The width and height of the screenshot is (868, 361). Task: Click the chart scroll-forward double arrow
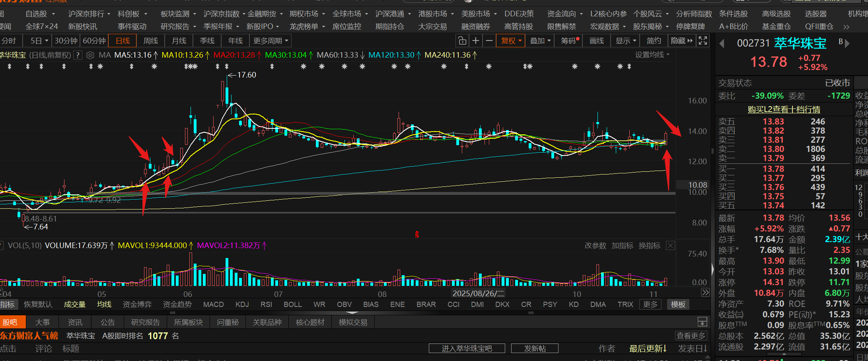[x=705, y=293]
